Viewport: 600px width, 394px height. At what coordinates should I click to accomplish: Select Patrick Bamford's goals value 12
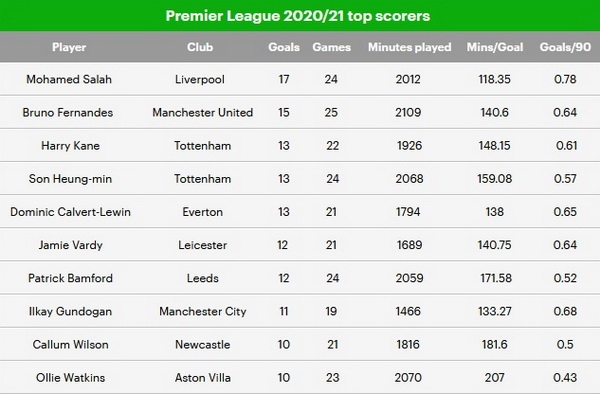(284, 278)
